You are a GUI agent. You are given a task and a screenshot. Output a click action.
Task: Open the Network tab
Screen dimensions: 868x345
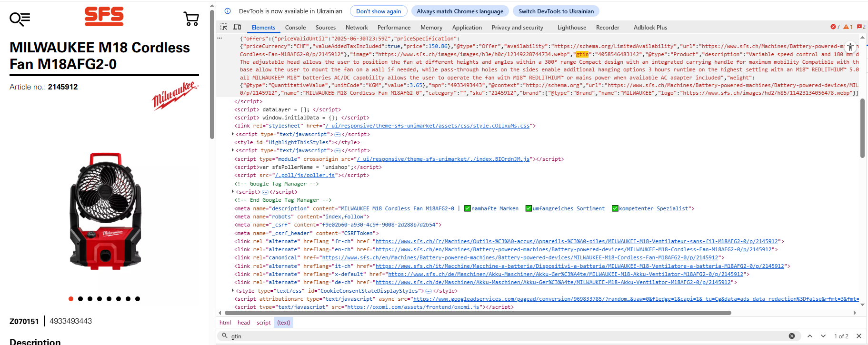(357, 28)
